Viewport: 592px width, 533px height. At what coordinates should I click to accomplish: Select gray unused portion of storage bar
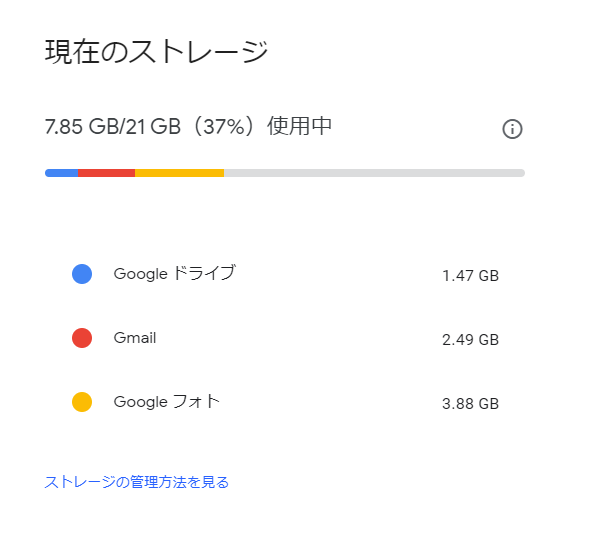click(x=375, y=173)
